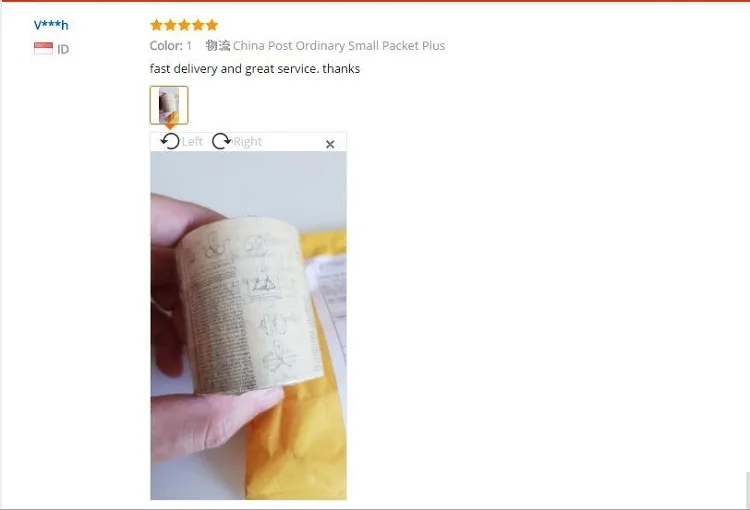Rotate the review photo left using the counterclockwise arrow icon
Viewport: 750px width, 510px height.
tap(170, 141)
